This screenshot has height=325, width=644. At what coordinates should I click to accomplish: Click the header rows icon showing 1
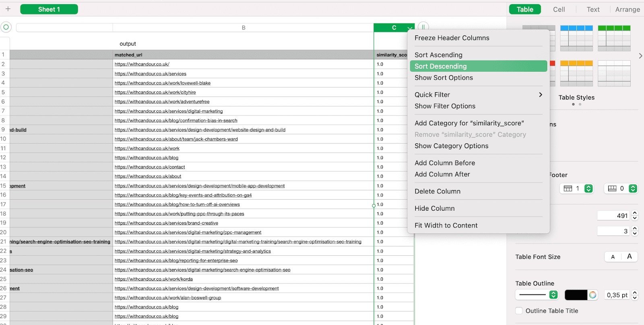coord(568,188)
